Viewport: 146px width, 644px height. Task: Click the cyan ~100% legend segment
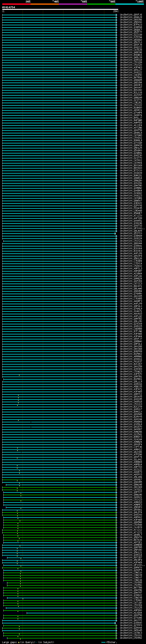point(130,4)
